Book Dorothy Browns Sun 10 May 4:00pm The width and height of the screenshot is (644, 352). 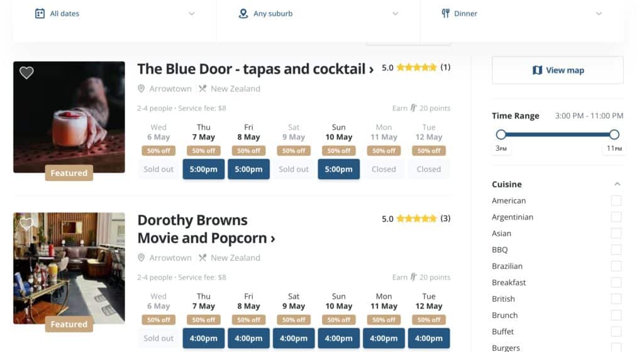click(339, 338)
